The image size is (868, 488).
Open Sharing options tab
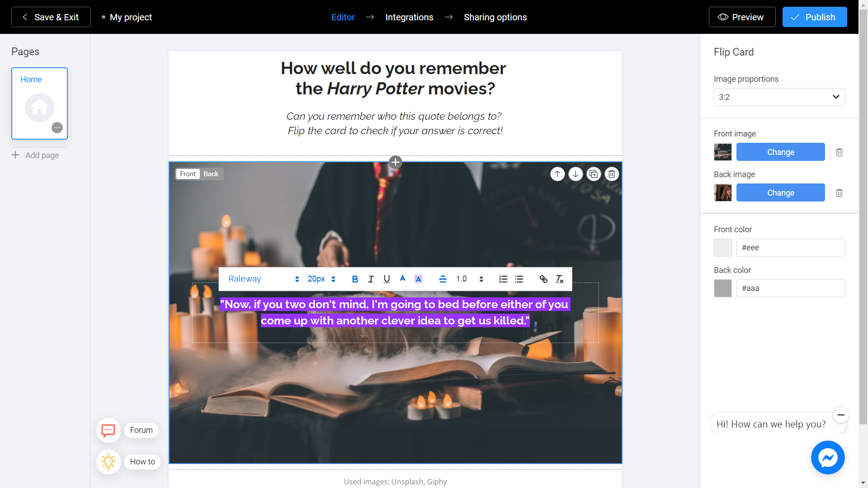[x=495, y=17]
